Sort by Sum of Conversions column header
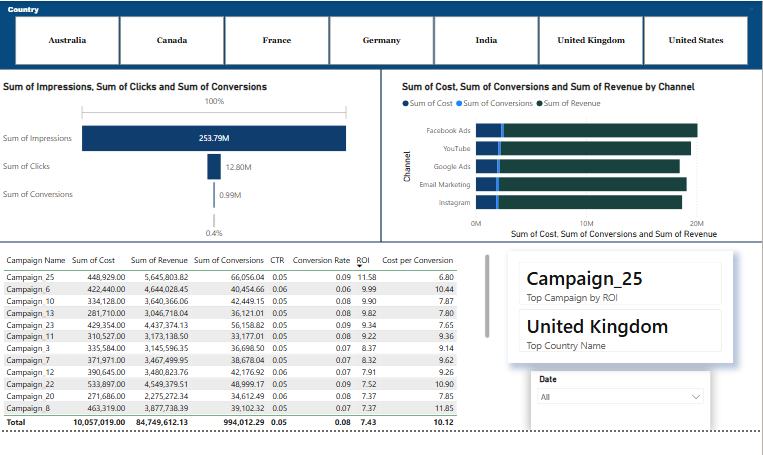Viewport: 763px width, 455px height. pyautogui.click(x=229, y=260)
